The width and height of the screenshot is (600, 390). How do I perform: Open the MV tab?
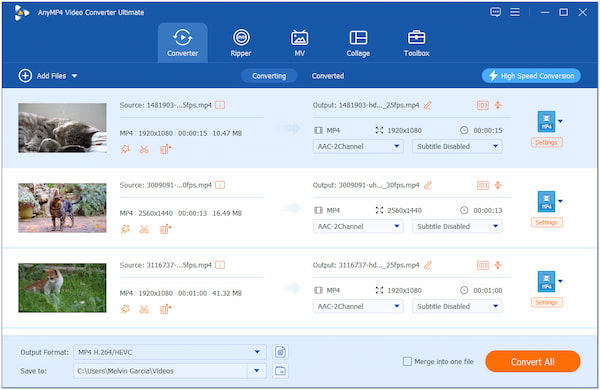coord(299,43)
